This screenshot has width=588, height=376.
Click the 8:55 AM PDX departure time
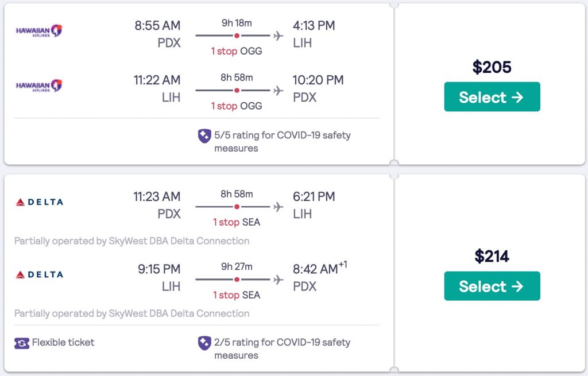point(157,26)
